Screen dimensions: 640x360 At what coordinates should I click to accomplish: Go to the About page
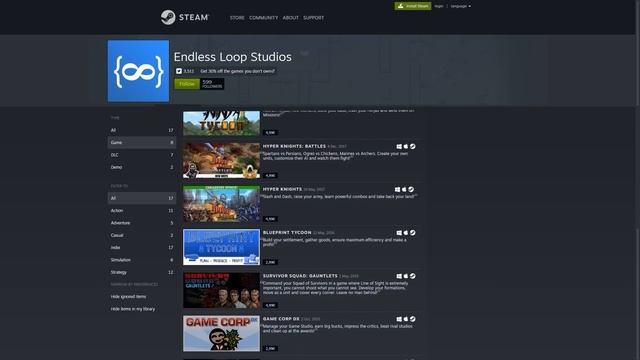(290, 18)
